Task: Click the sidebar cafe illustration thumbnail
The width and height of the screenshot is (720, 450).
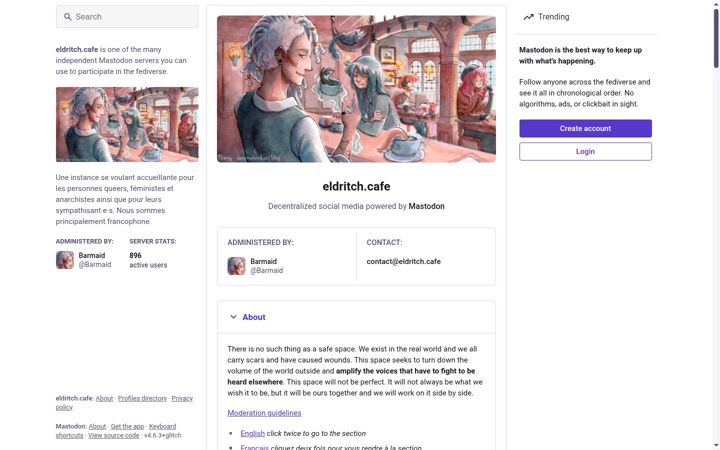Action: (x=127, y=124)
